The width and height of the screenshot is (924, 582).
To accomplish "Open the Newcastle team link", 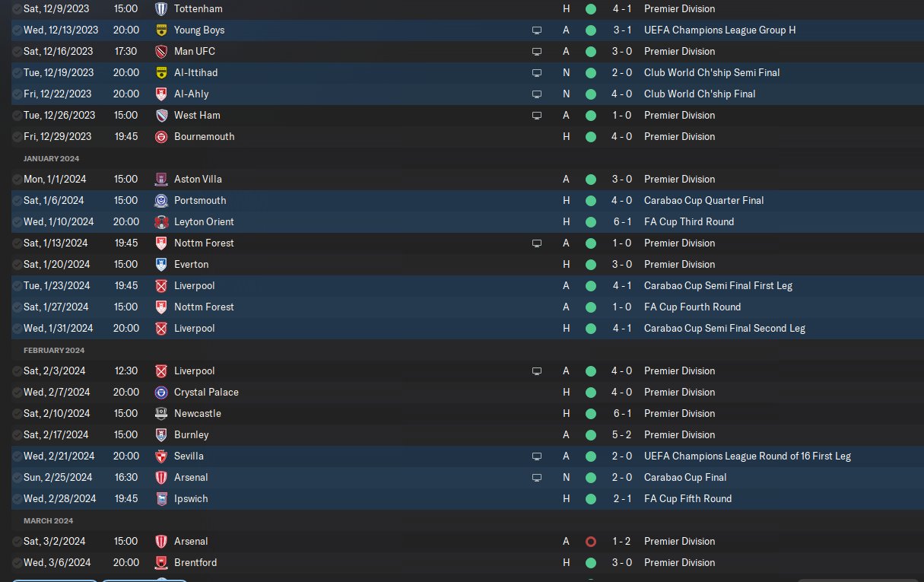I will 197,414.
